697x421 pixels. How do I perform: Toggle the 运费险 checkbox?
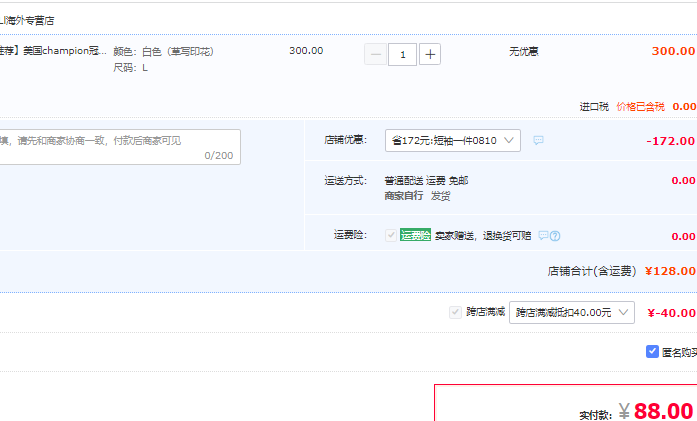pyautogui.click(x=391, y=235)
